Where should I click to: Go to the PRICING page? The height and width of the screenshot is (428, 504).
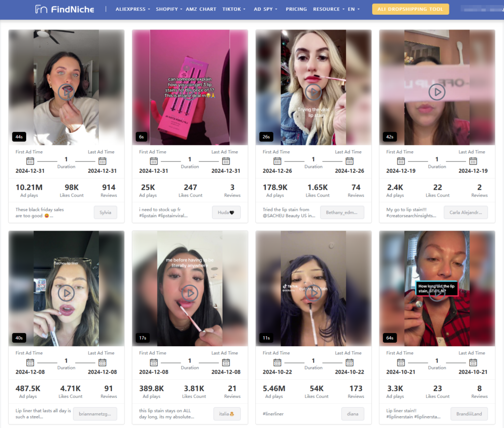point(296,9)
